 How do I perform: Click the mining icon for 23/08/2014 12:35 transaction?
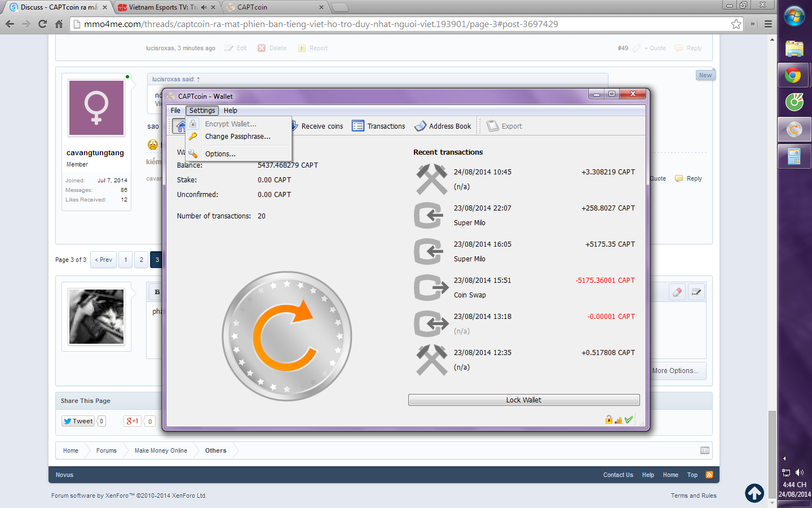click(432, 360)
